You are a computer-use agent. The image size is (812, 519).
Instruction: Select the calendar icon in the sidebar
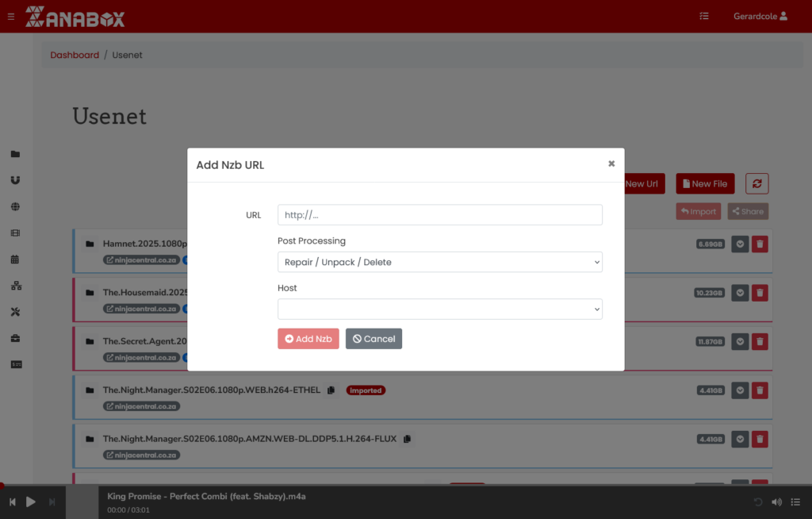tap(15, 259)
